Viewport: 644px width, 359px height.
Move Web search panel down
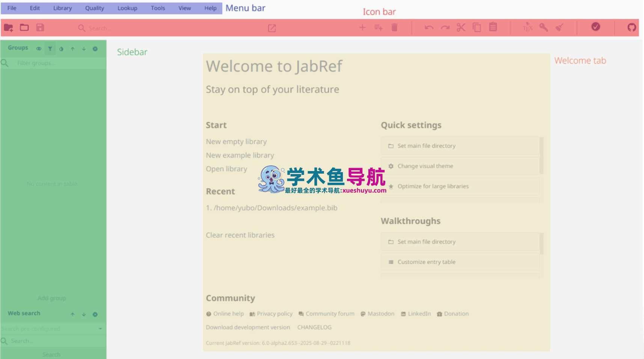click(84, 314)
